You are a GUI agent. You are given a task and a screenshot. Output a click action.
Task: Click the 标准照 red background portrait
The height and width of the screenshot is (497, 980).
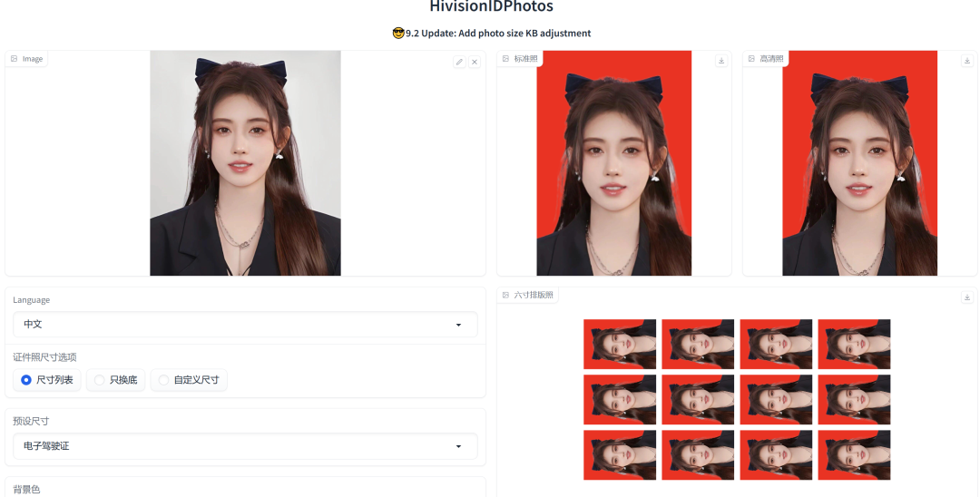click(x=613, y=163)
